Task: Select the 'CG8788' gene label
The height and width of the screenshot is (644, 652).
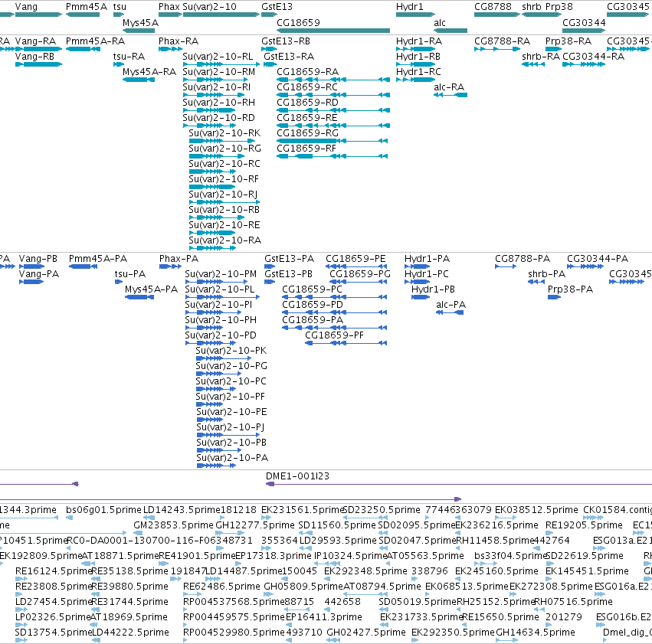Action: pos(493,7)
